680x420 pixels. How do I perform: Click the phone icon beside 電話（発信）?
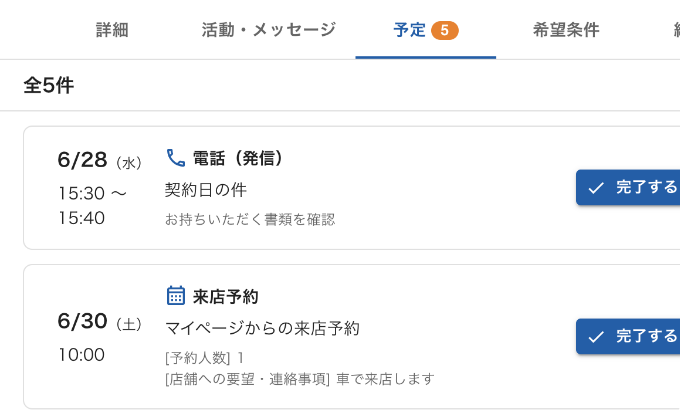click(176, 158)
